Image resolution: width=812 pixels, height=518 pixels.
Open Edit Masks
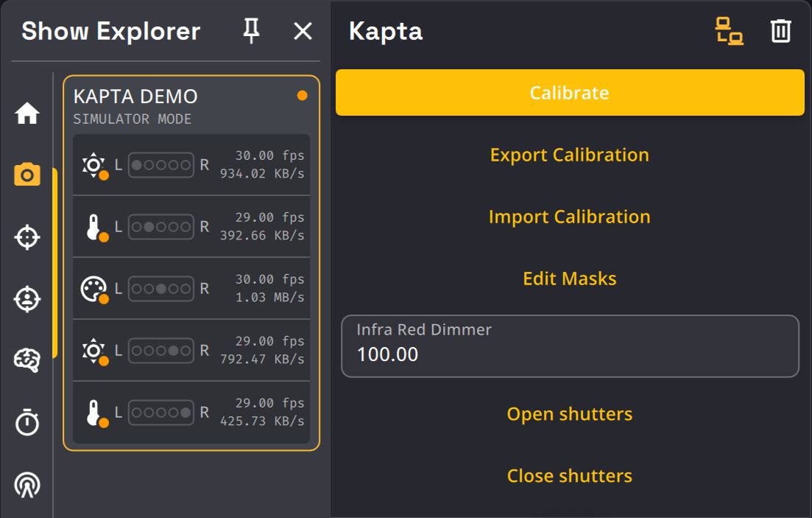click(x=569, y=279)
